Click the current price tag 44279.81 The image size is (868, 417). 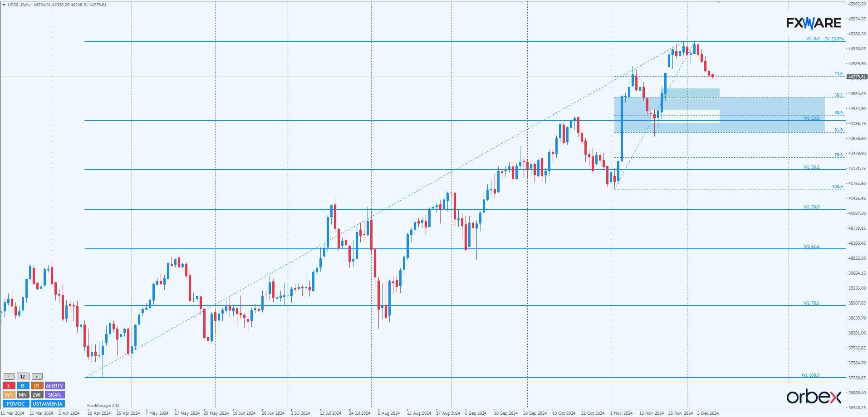[x=857, y=77]
